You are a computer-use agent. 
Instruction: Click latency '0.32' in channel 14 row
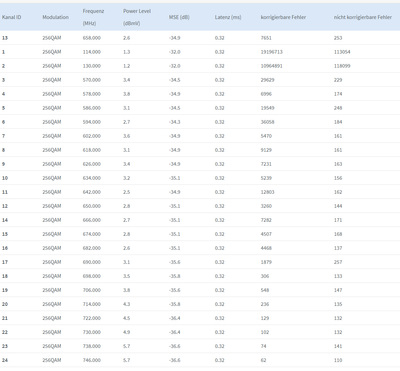pyautogui.click(x=219, y=220)
